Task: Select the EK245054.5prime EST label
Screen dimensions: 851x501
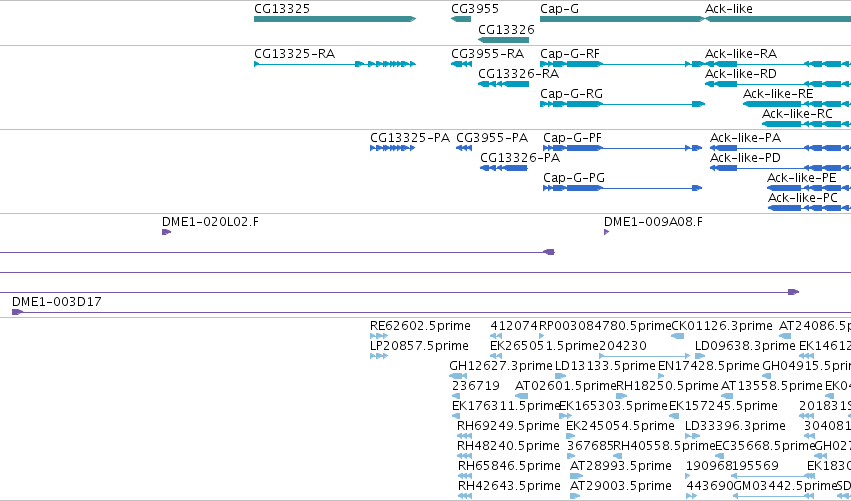Action: coord(620,426)
